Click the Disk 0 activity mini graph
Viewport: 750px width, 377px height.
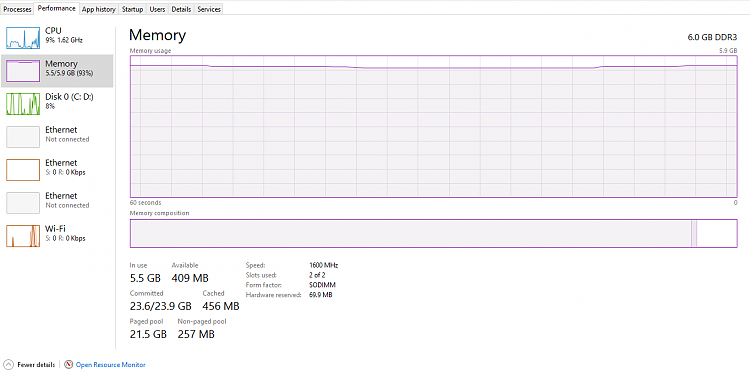(23, 104)
